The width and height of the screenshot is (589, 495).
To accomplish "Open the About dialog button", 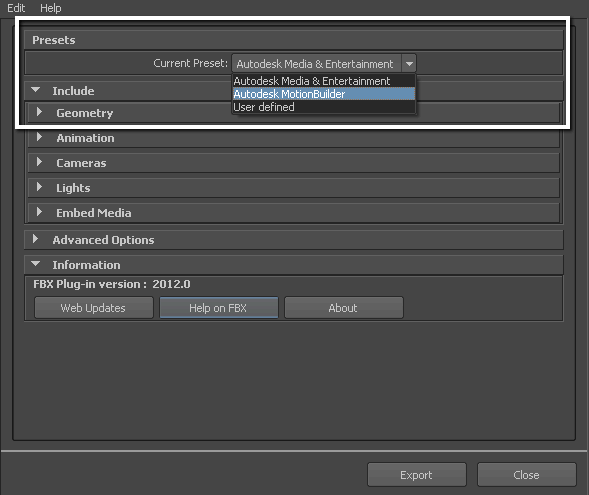I will point(344,308).
